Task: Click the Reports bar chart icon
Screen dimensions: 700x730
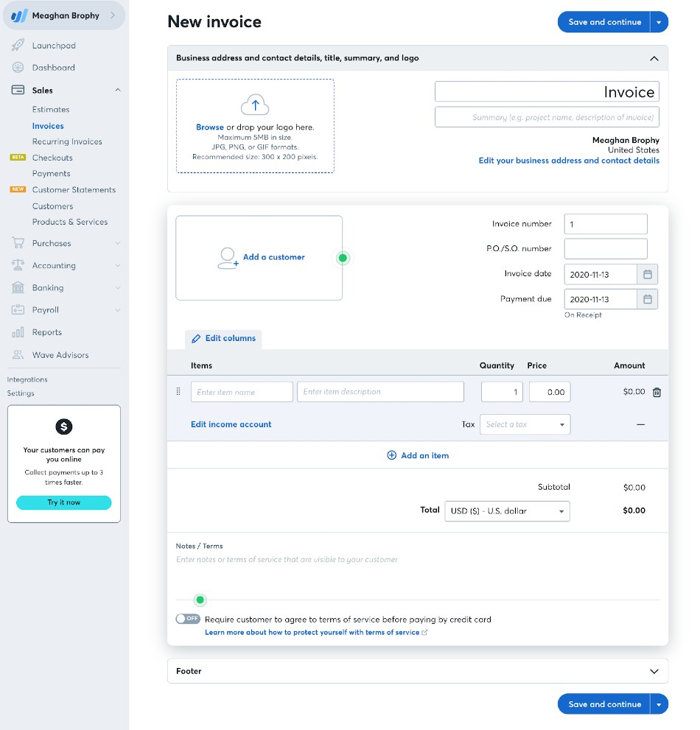Action: point(18,332)
